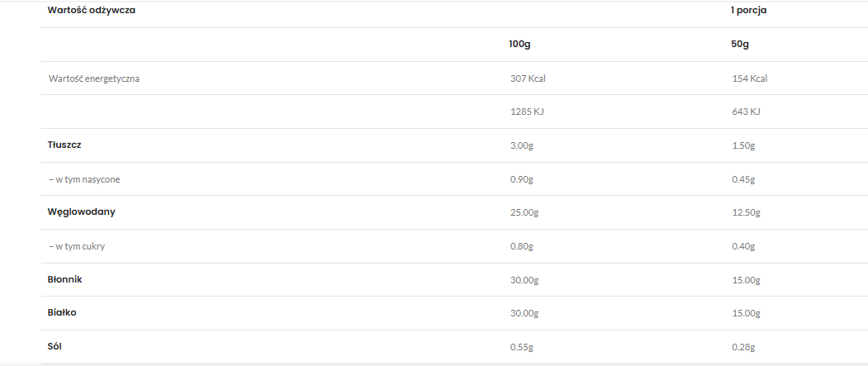Click the "– w tym cukry" row label

pyautogui.click(x=77, y=245)
